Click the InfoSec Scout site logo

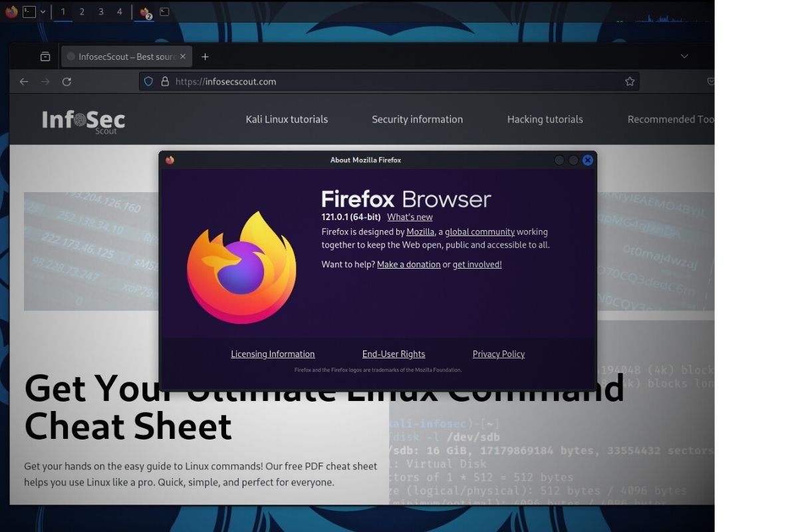point(83,121)
